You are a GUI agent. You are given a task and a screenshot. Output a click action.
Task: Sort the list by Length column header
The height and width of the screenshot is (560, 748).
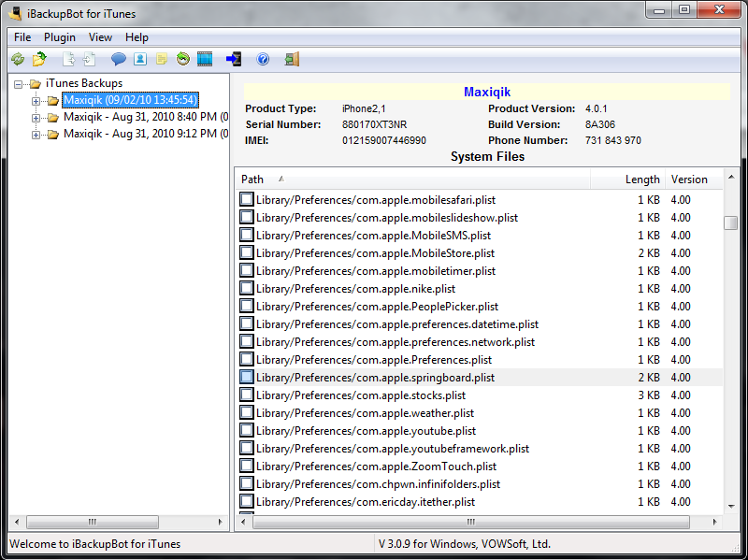(627, 179)
